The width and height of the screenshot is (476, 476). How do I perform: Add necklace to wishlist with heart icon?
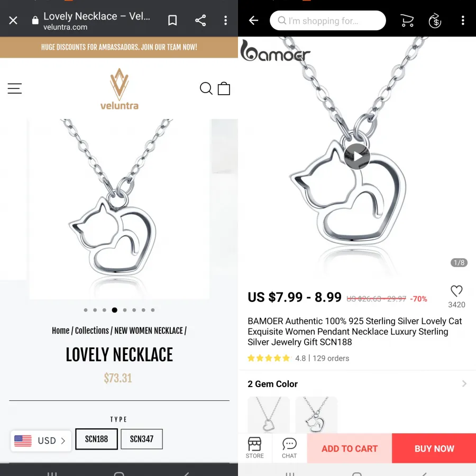[x=456, y=291]
